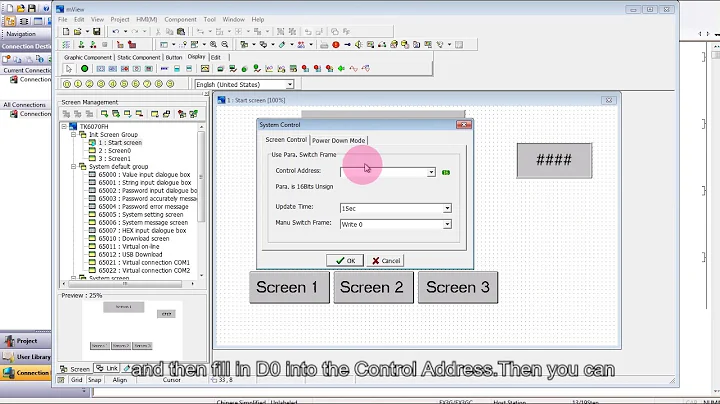Image resolution: width=720 pixels, height=404 pixels.
Task: Open the HMI(M) menu
Action: [x=146, y=20]
